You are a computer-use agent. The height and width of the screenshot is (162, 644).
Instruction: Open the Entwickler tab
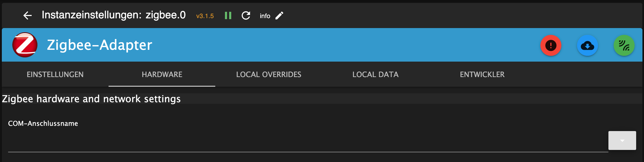(x=482, y=74)
